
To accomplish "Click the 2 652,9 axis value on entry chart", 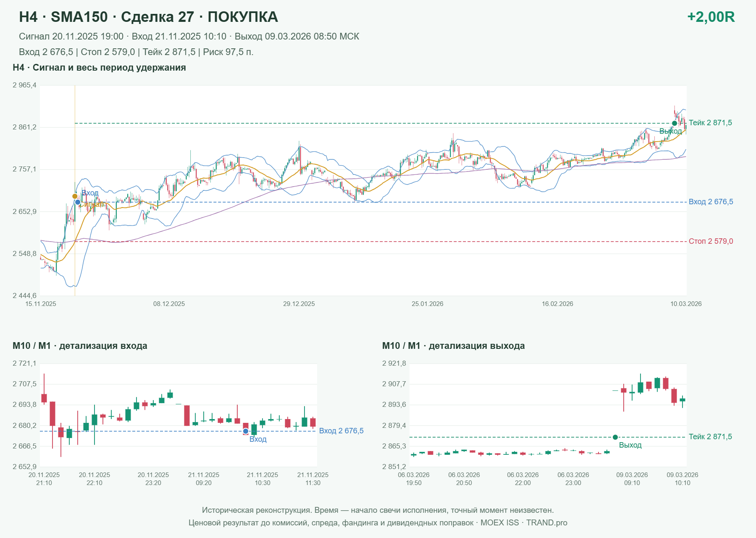I will point(25,467).
